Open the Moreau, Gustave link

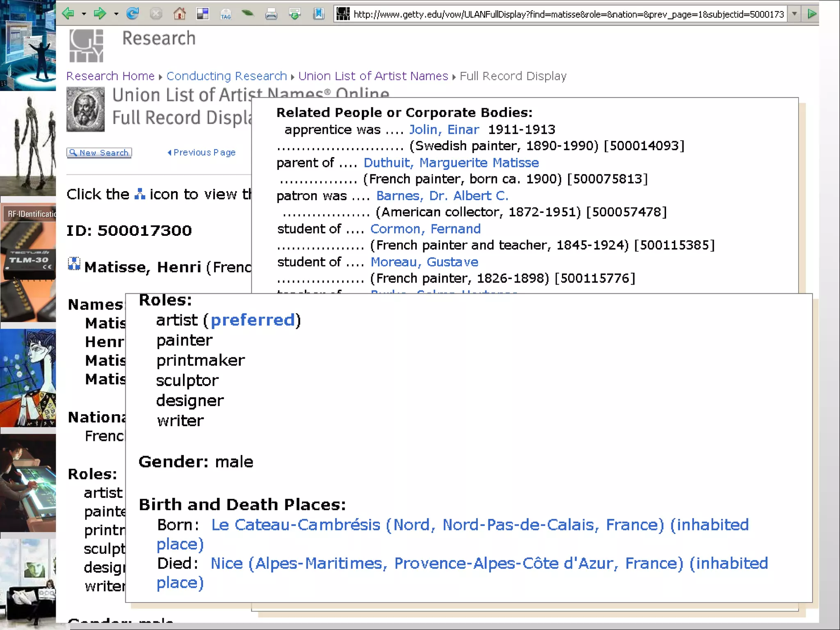[x=424, y=262]
